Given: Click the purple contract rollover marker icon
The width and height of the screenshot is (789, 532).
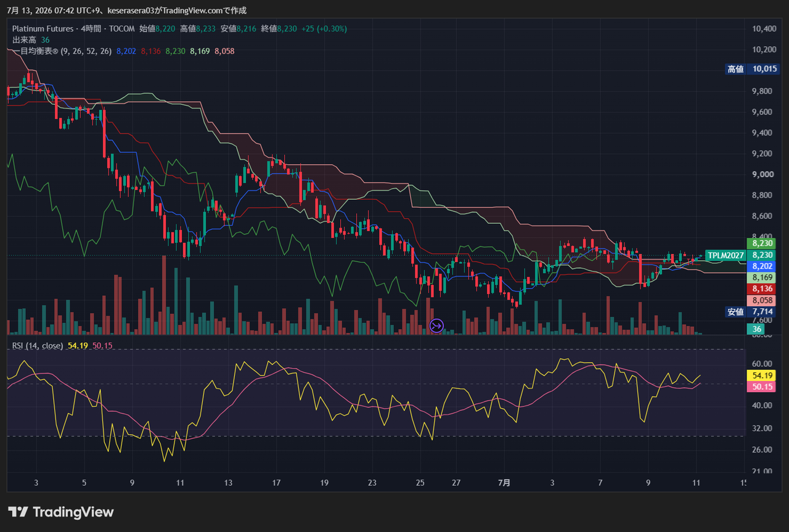Looking at the screenshot, I should (x=436, y=325).
